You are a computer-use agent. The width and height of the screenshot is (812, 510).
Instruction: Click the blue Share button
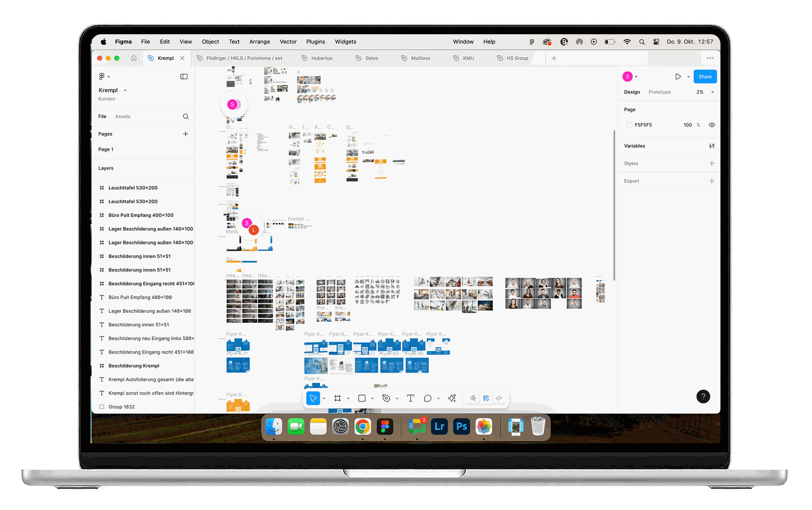click(705, 77)
